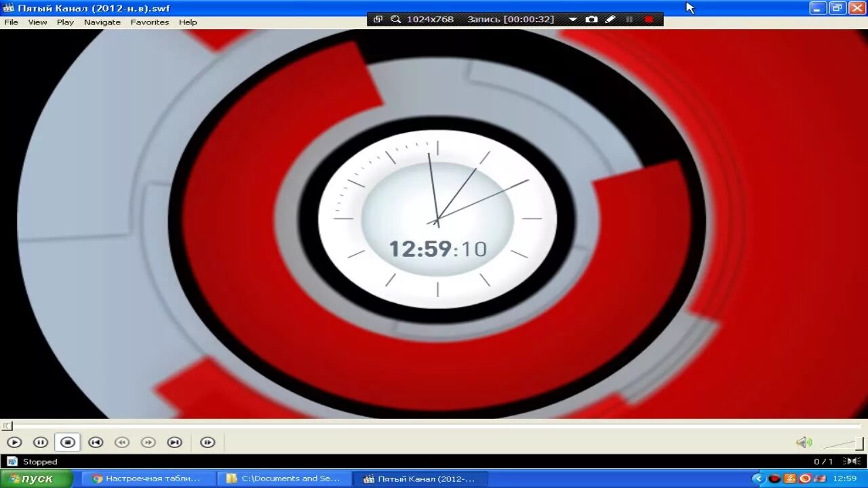Image resolution: width=868 pixels, height=488 pixels.
Task: Jump to previous file button
Action: pyautogui.click(x=96, y=443)
